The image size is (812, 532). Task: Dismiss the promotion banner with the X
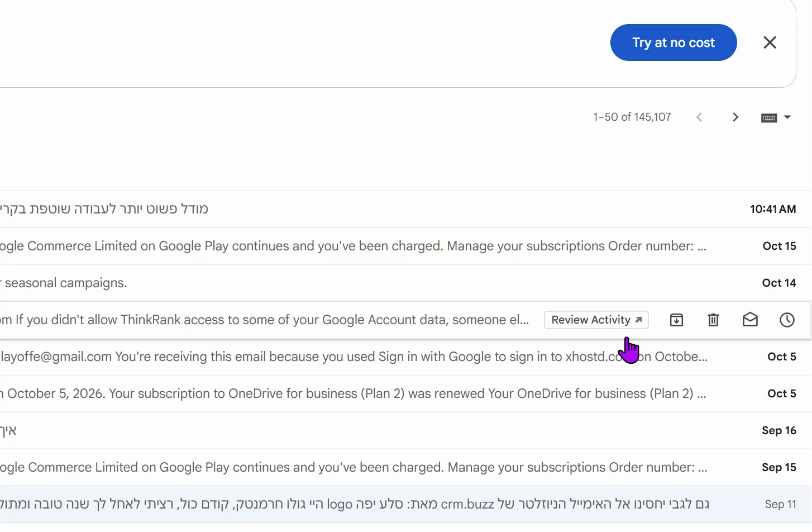[770, 42]
